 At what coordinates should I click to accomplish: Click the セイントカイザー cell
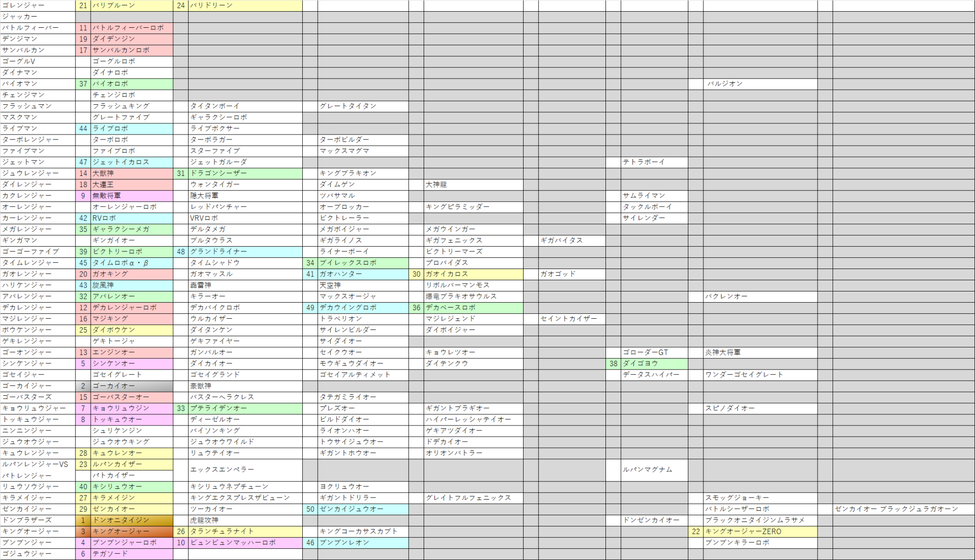tap(571, 318)
